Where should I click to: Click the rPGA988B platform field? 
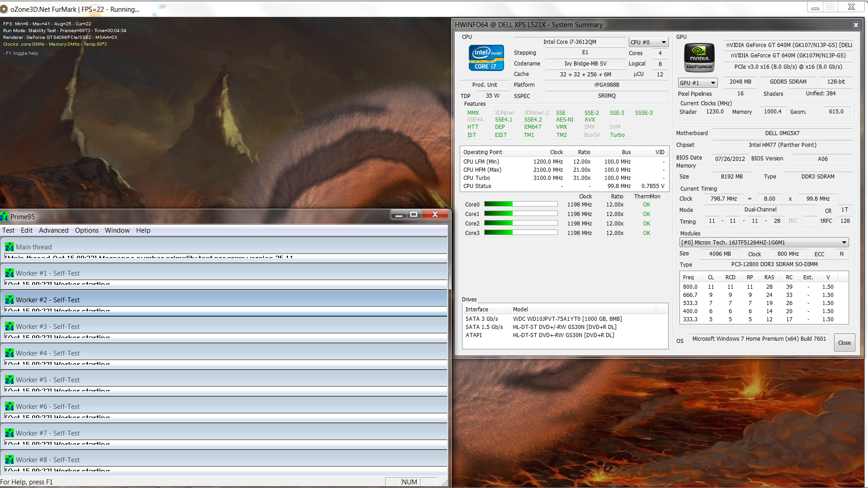[x=607, y=85]
